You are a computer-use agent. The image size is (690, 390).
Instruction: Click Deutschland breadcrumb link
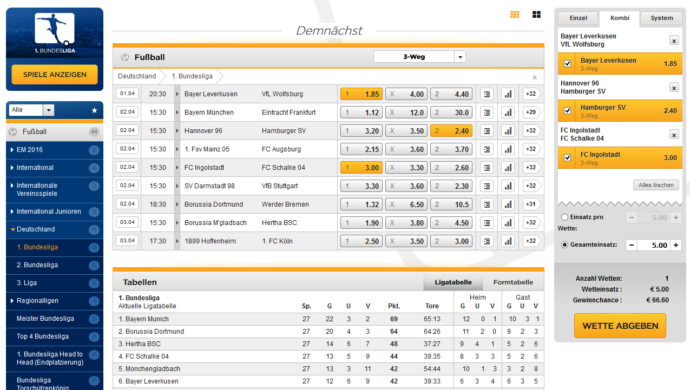click(x=137, y=76)
